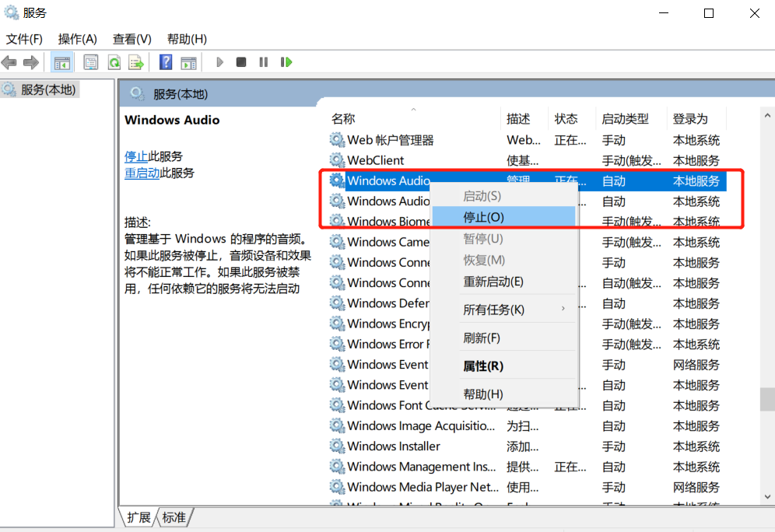This screenshot has height=532, width=775.
Task: Choose 重新启动(E) in the context menu
Action: point(503,282)
